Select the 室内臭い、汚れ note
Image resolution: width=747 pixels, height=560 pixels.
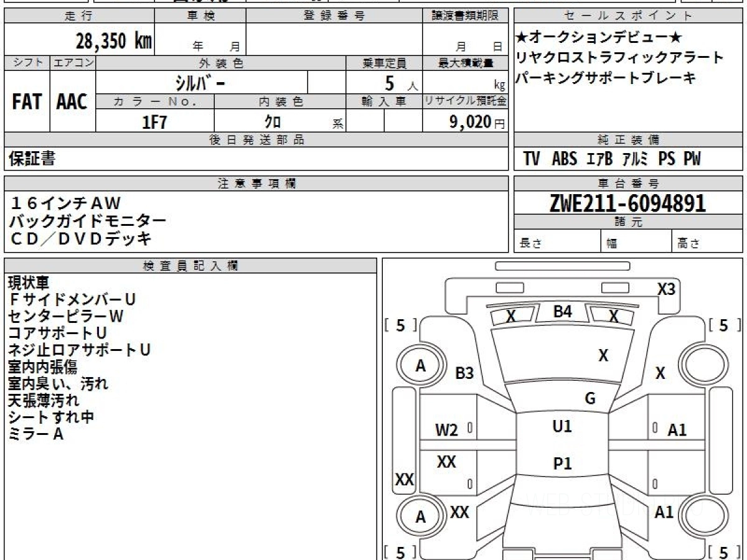[58, 384]
